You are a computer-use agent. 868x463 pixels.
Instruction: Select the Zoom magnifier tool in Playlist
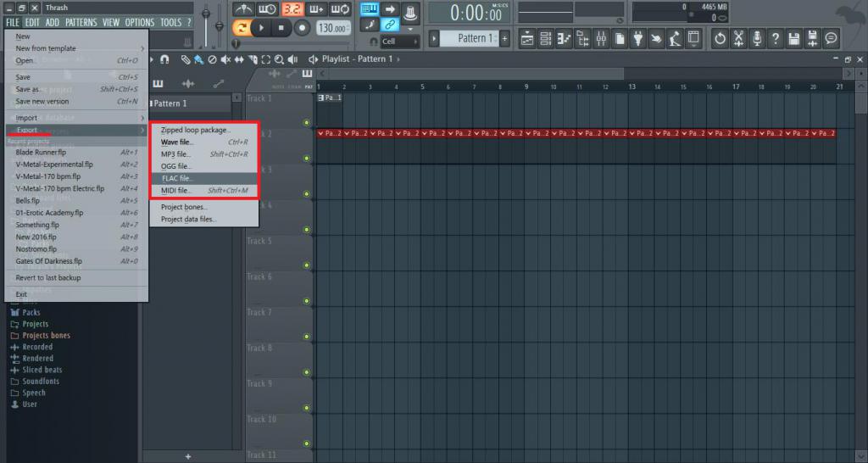click(x=279, y=59)
